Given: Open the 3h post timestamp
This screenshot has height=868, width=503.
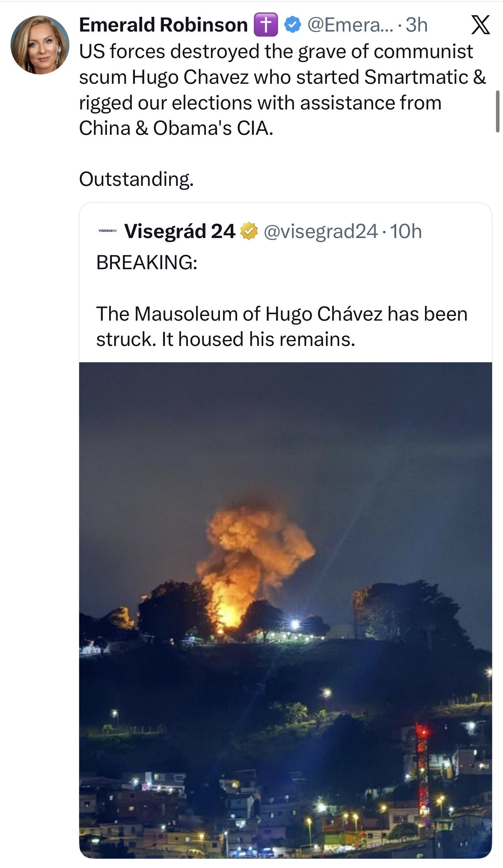Looking at the screenshot, I should click(416, 25).
